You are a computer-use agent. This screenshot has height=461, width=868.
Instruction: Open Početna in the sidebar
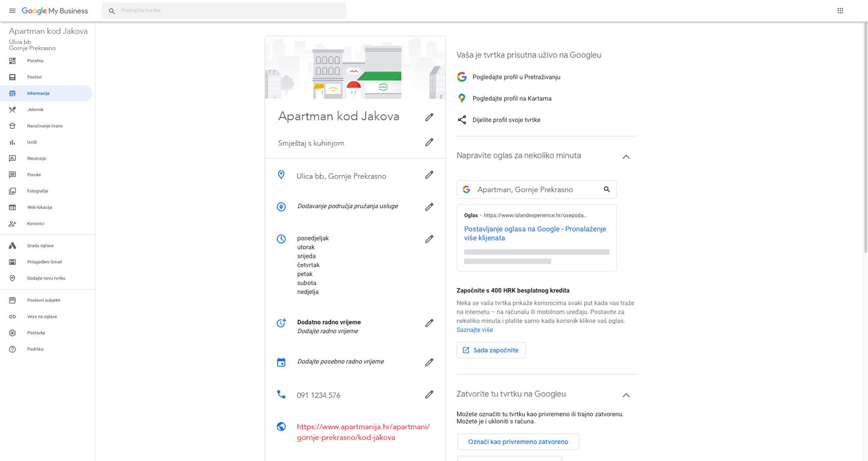(x=46, y=61)
